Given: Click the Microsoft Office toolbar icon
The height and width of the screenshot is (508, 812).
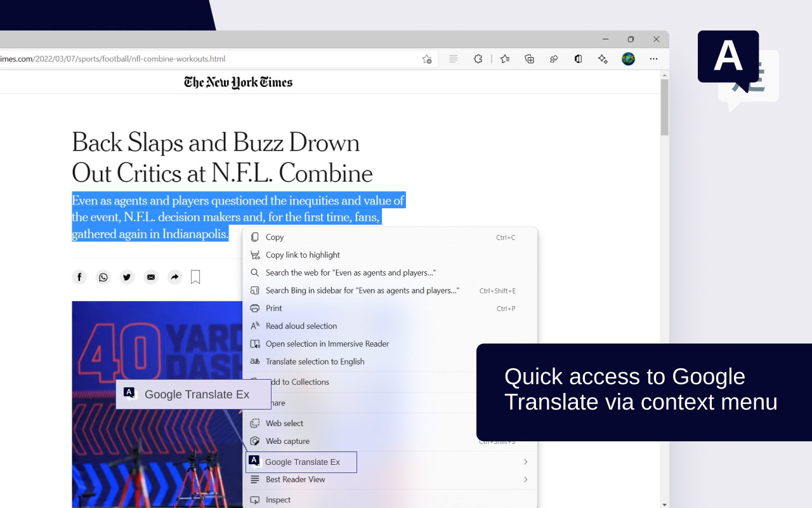Looking at the screenshot, I should point(579,59).
